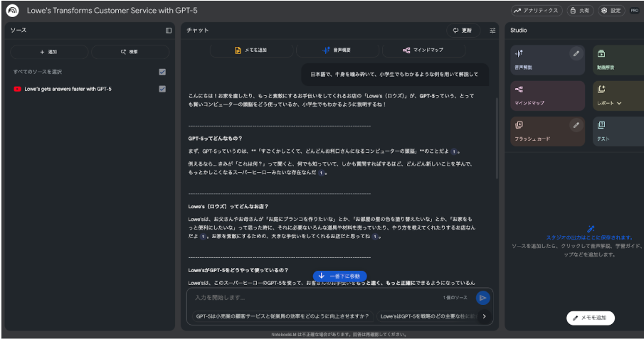The height and width of the screenshot is (339, 644).
Task: Jump down with 一番下に移動 button
Action: pyautogui.click(x=339, y=275)
